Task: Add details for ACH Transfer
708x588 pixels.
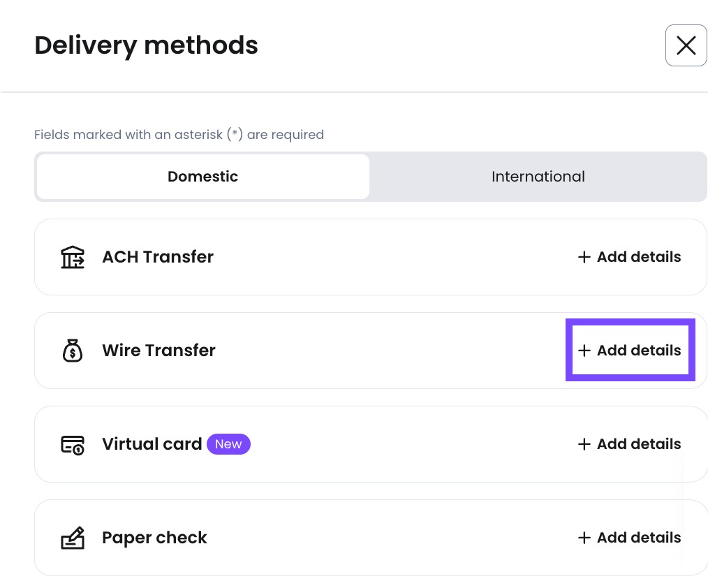Action: [629, 257]
